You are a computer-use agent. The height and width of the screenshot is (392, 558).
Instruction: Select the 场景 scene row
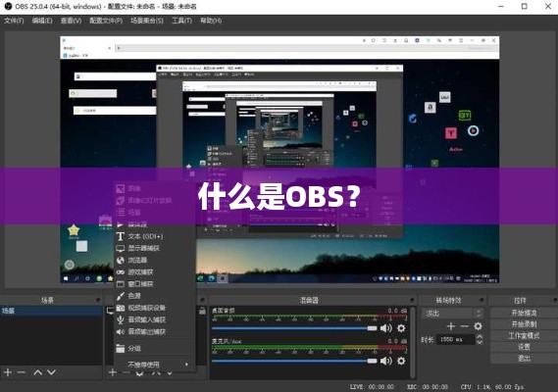(x=51, y=311)
